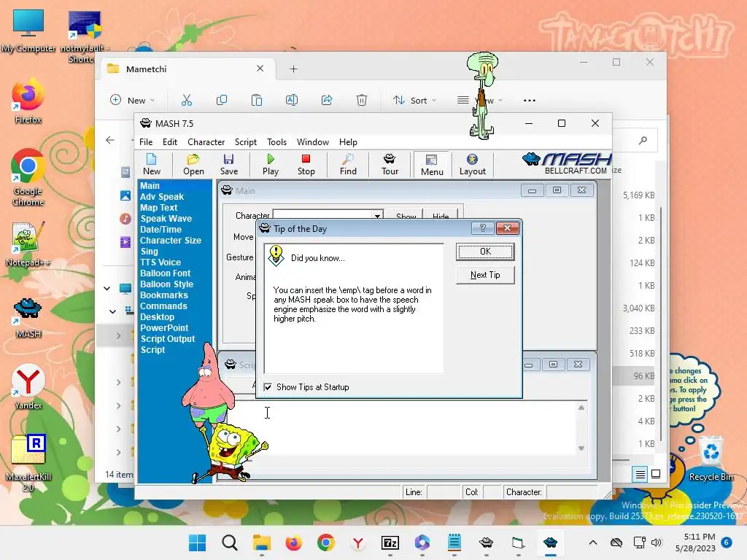Choose Balloon Font in the side menu

pos(165,273)
